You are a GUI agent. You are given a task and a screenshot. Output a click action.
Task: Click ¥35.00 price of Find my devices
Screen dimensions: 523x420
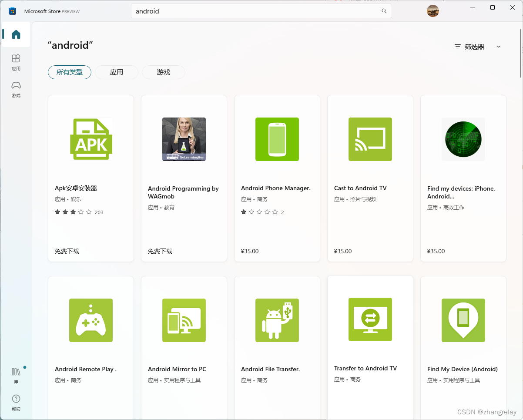click(436, 251)
